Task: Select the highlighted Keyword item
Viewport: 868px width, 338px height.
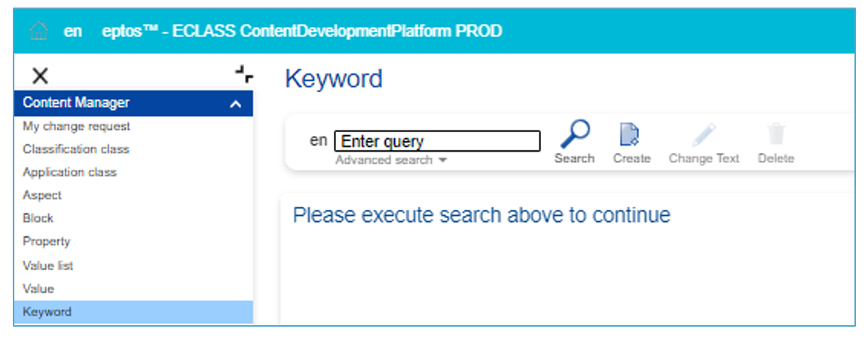Action: (x=47, y=312)
